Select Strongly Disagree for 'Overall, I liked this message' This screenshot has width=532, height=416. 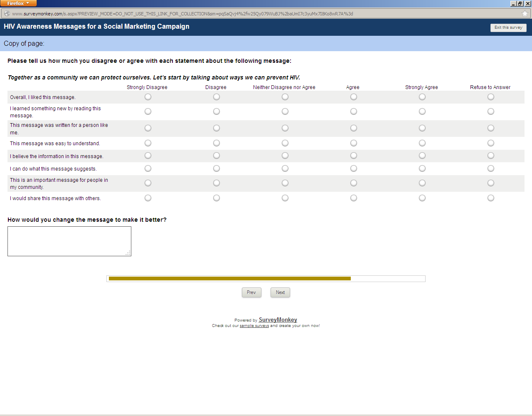coord(148,97)
